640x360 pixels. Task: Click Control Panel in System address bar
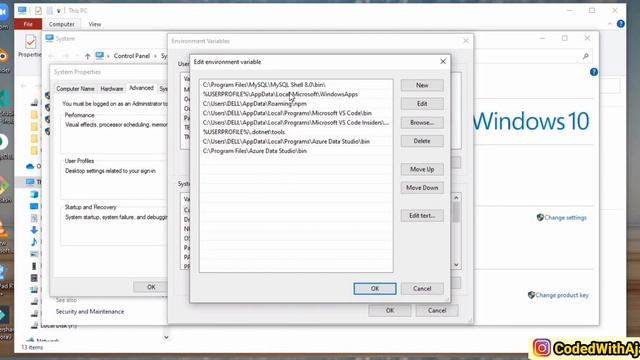tap(132, 56)
